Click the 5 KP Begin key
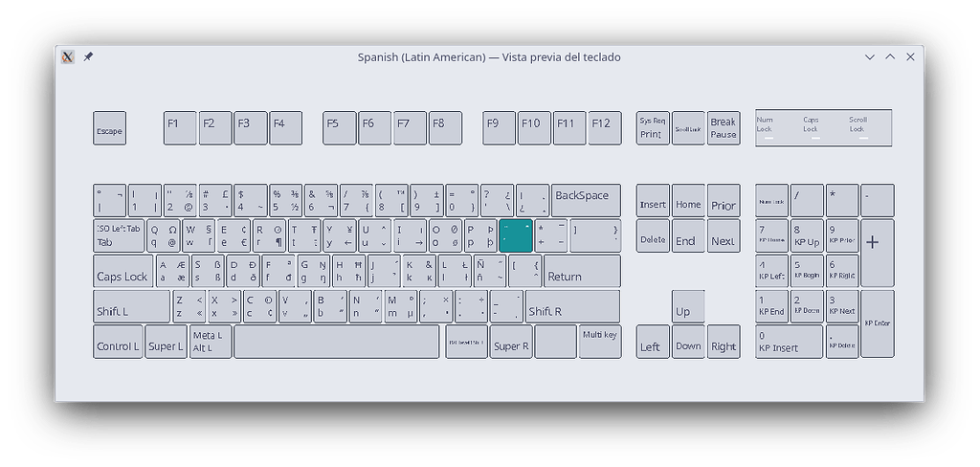This screenshot has width=980, height=467. (807, 272)
